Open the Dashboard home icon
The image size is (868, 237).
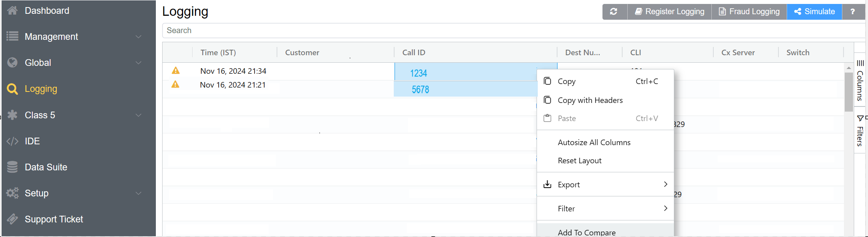(x=13, y=11)
